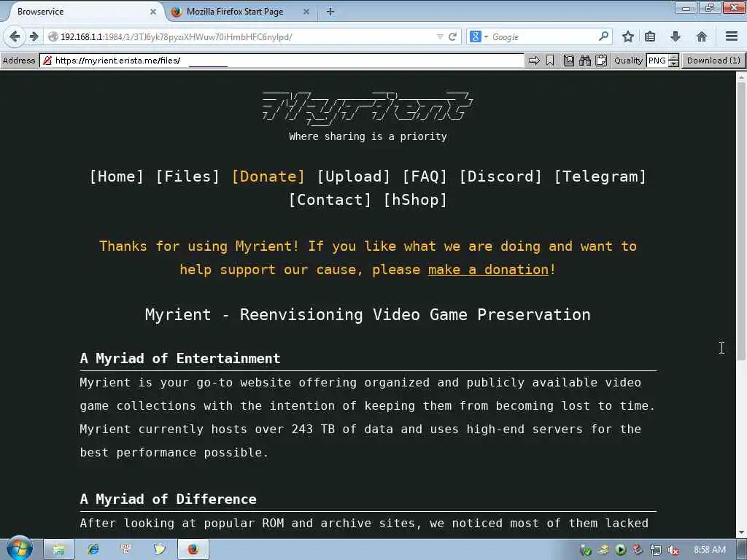This screenshot has width=747, height=560.
Task: Focus the Google search box
Action: tap(543, 36)
